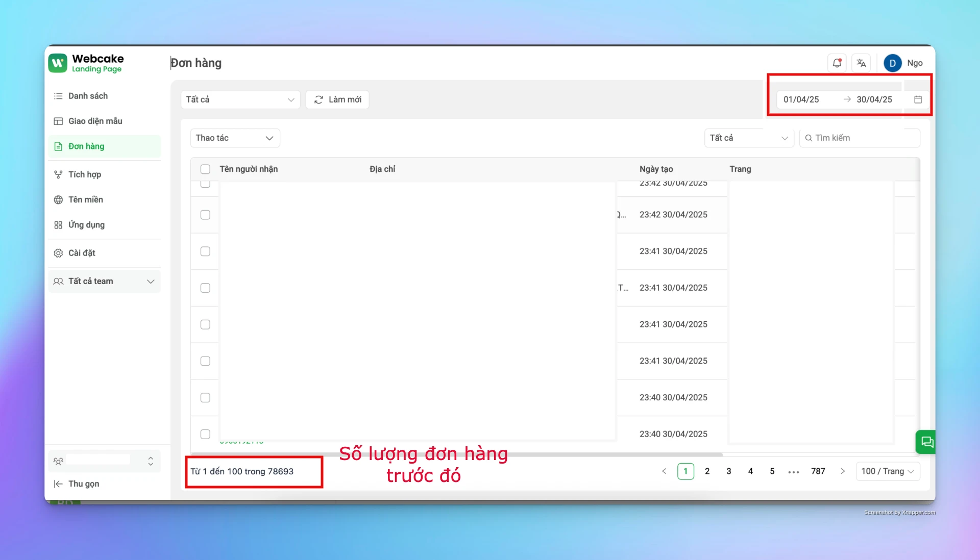Open Giao diện mẫu section
This screenshot has height=560, width=980.
click(95, 121)
